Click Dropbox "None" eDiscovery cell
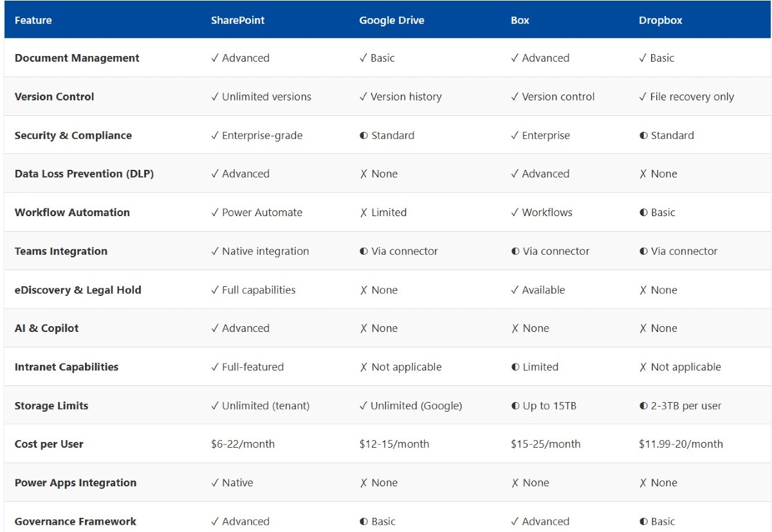The height and width of the screenshot is (532, 772). [x=658, y=289]
